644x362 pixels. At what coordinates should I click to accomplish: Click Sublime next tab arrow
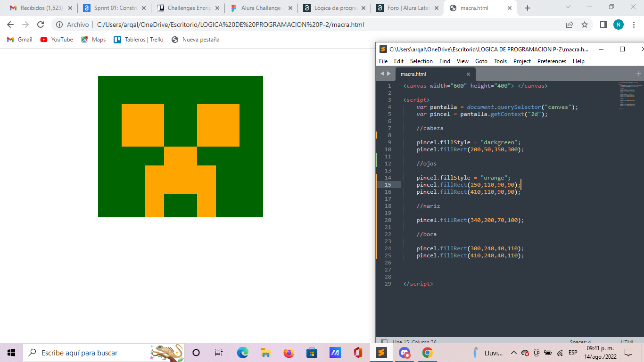389,74
